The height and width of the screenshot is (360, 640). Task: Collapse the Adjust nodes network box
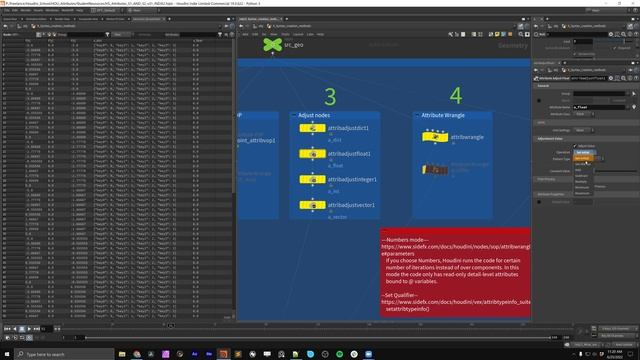point(293,116)
